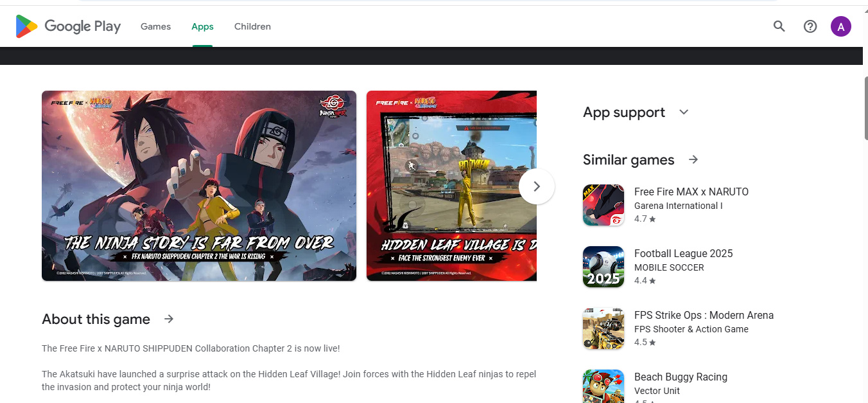
Task: Click the About this game heading
Action: click(96, 319)
